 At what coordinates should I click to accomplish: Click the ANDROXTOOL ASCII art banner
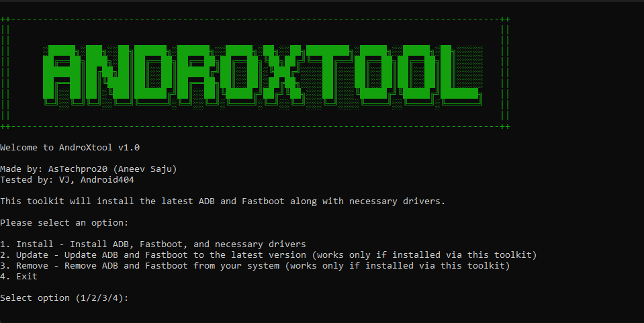[263, 77]
